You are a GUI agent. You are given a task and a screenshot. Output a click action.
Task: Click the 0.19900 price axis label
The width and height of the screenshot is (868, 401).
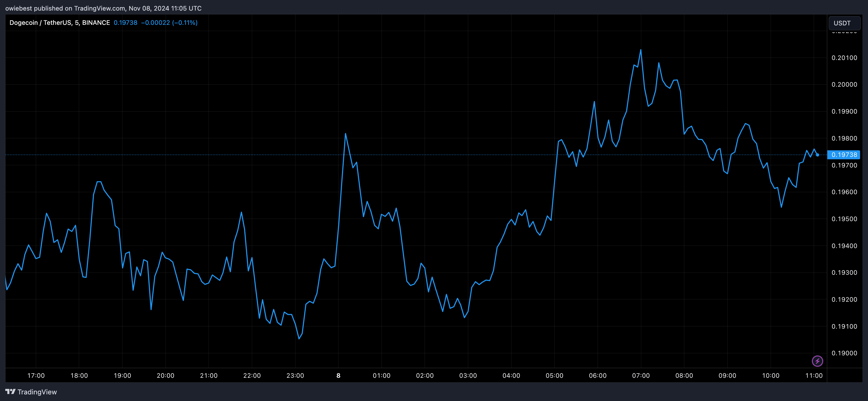[x=844, y=111]
